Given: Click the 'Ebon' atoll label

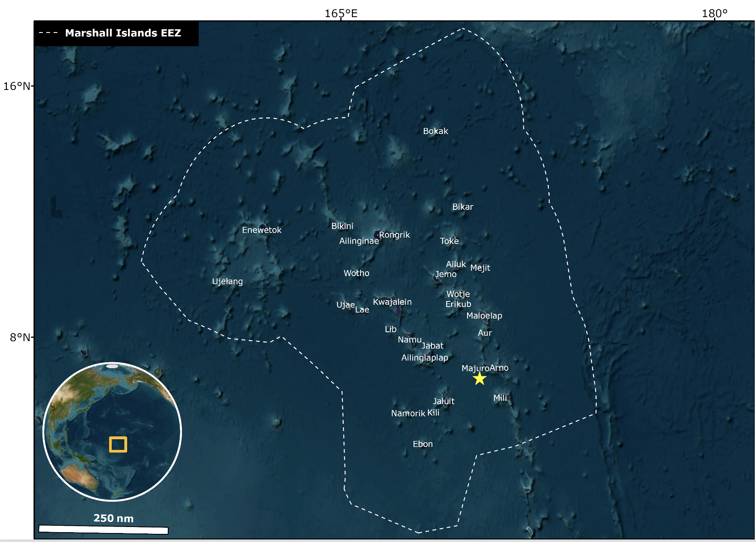Looking at the screenshot, I should pos(423,444).
